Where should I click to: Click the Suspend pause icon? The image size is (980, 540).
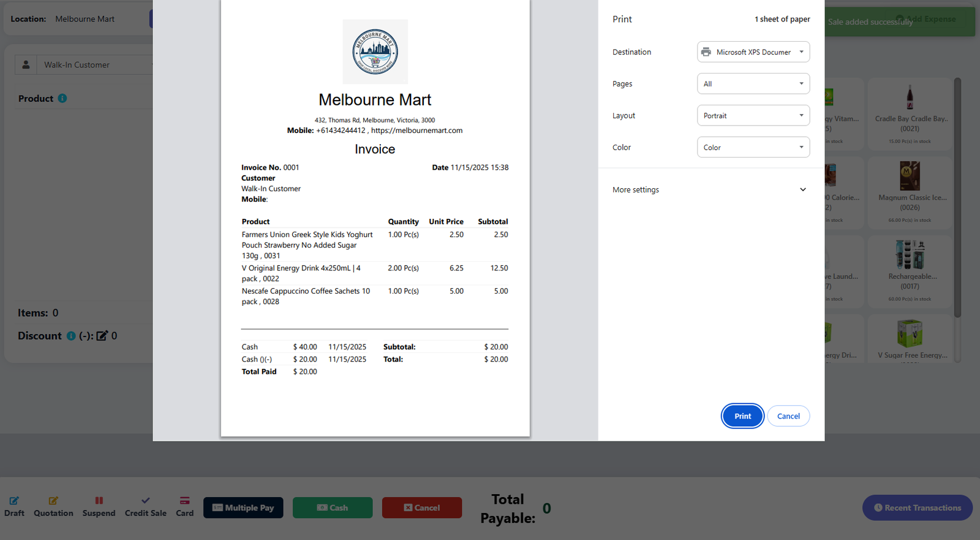click(99, 501)
